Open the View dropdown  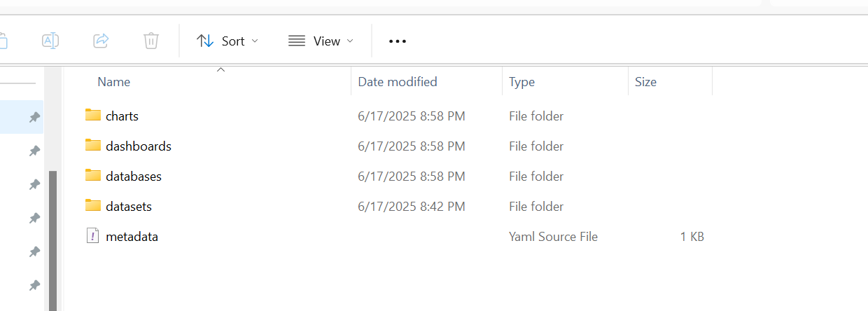pyautogui.click(x=321, y=41)
